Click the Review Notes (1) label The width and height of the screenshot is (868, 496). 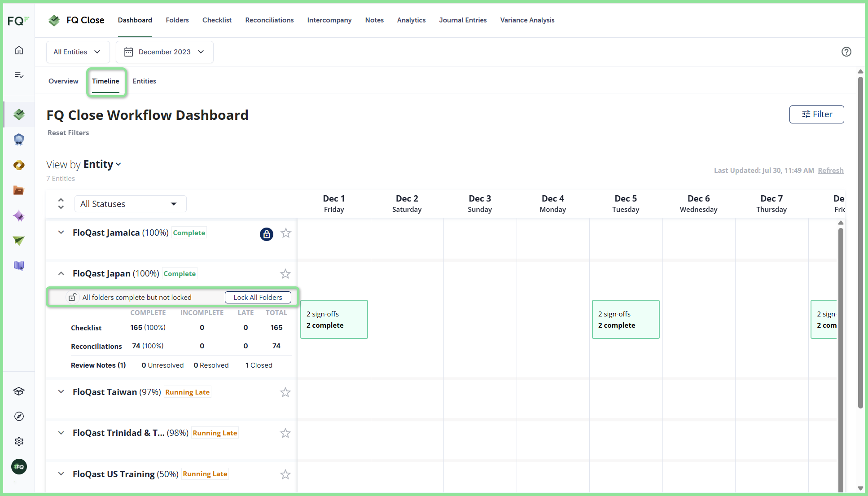point(98,365)
